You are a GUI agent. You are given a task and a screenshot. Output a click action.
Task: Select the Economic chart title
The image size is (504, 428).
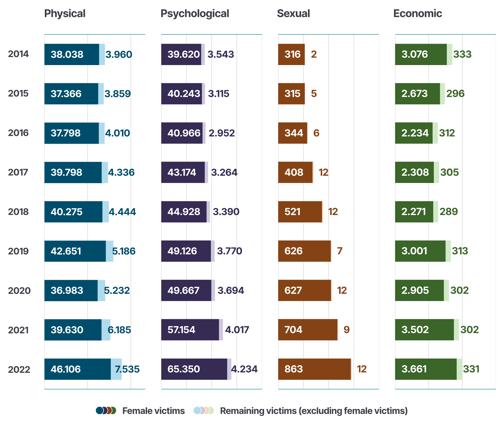coord(418,14)
